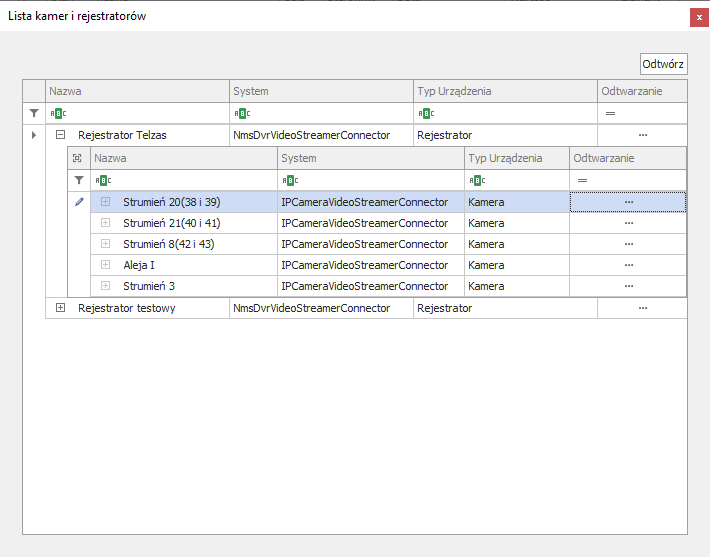The height and width of the screenshot is (557, 710).
Task: Sort by nested Odtwarzanie column header
Action: (628, 158)
